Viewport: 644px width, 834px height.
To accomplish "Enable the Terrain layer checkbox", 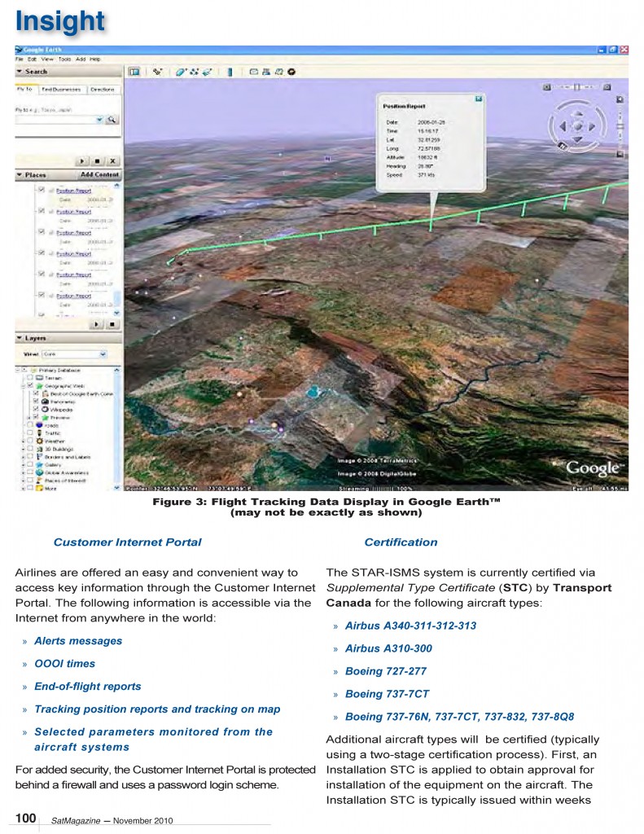I will pos(30,378).
